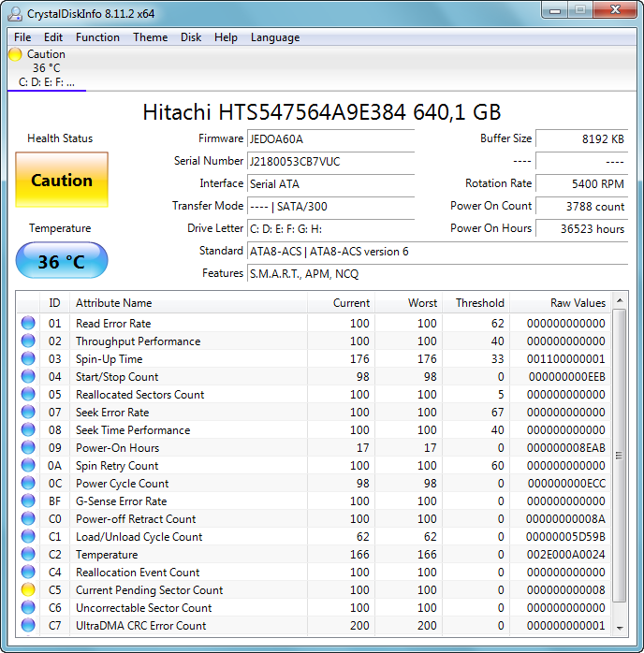Image resolution: width=644 pixels, height=653 pixels.
Task: Click the status orb beside Spin Retry Count
Action: point(28,465)
